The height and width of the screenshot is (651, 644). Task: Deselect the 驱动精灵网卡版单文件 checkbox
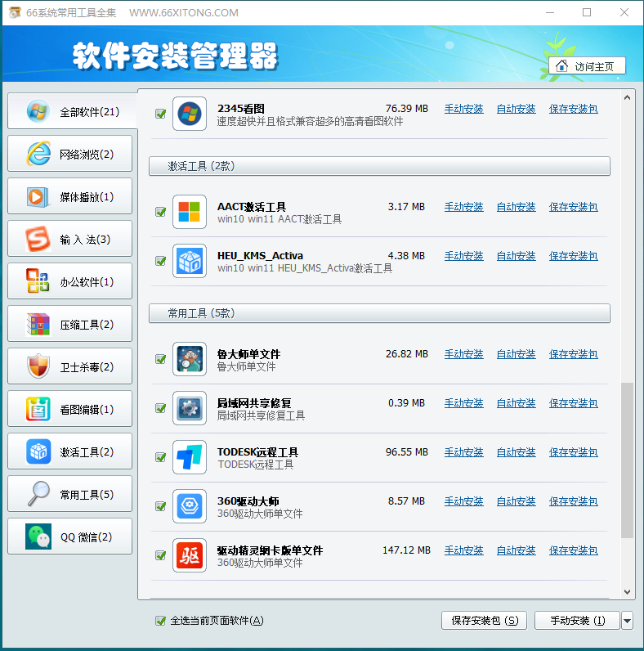click(160, 555)
